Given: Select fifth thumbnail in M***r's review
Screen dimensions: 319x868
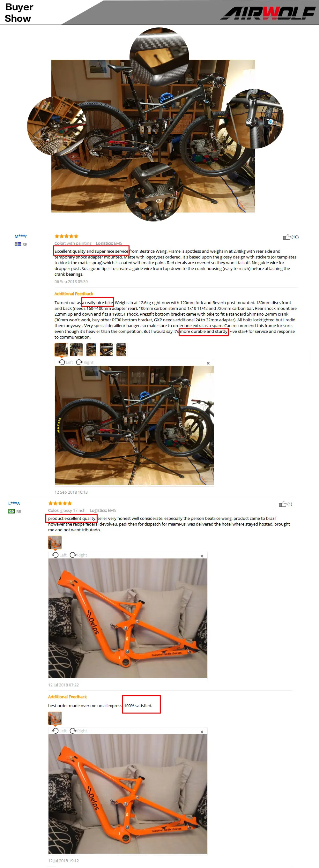Looking at the screenshot, I should (121, 350).
